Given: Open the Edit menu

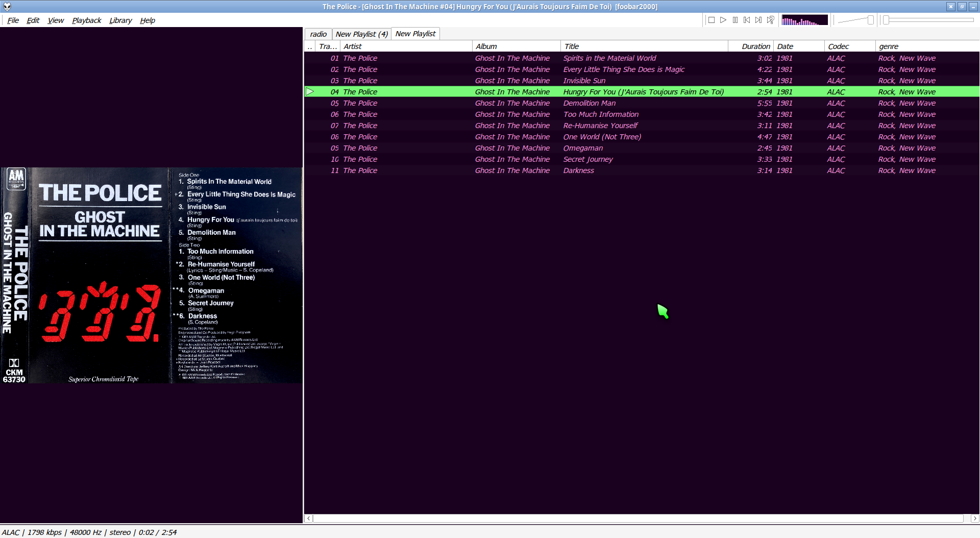Looking at the screenshot, I should (x=33, y=20).
